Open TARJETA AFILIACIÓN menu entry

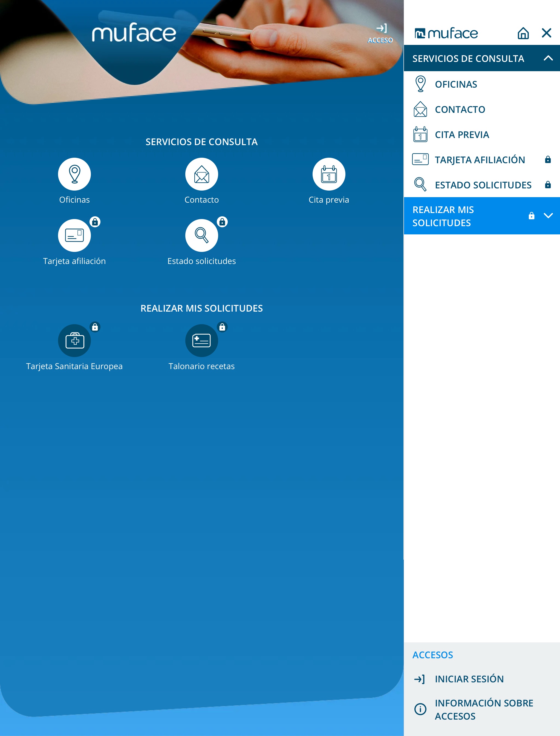tap(480, 160)
